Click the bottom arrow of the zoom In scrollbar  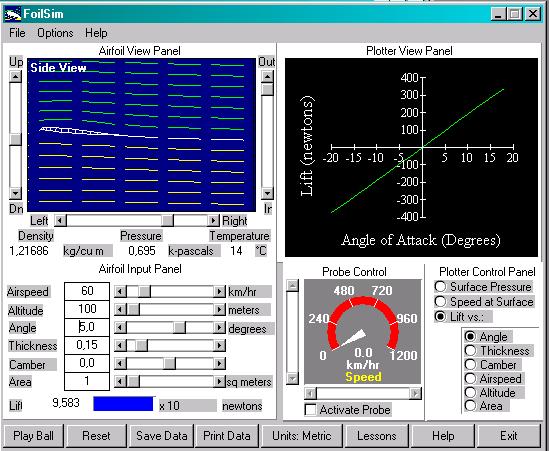(x=267, y=193)
